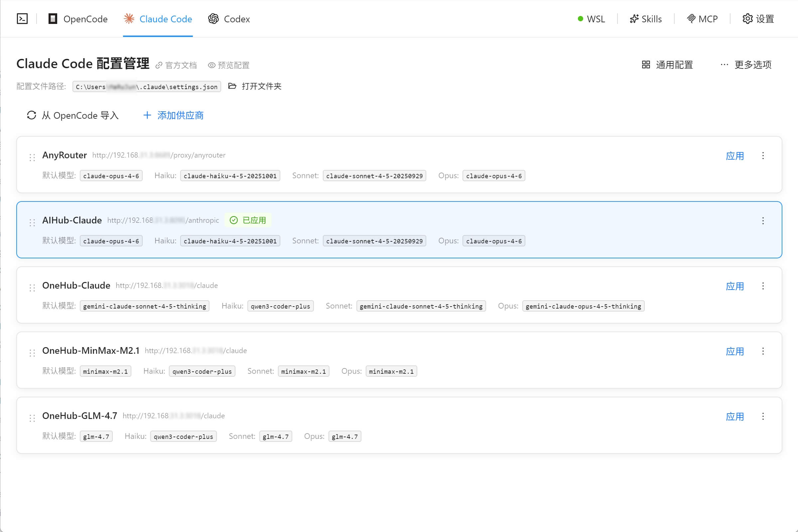Screen dimensions: 798x532
Task: Switch to the Codex tab
Action: 229,19
